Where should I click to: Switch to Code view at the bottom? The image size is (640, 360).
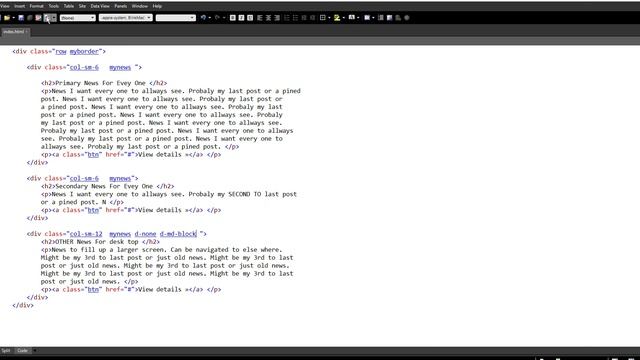pyautogui.click(x=23, y=351)
